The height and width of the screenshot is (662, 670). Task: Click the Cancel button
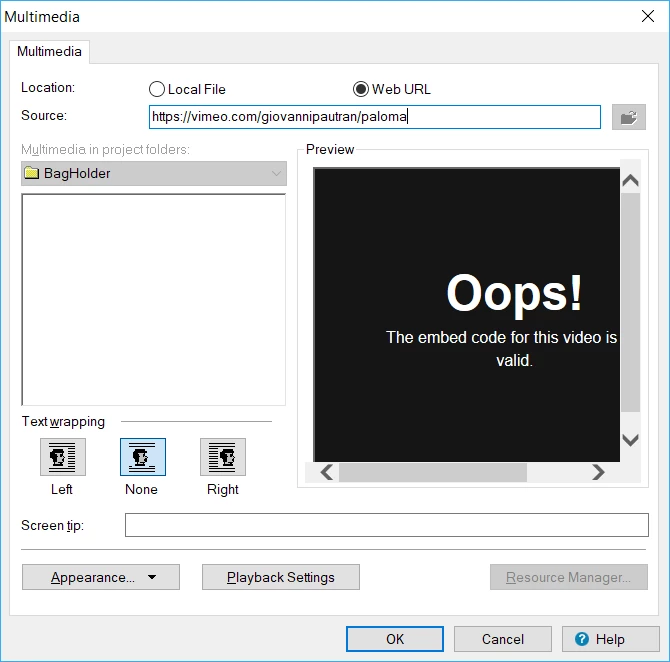[502, 639]
